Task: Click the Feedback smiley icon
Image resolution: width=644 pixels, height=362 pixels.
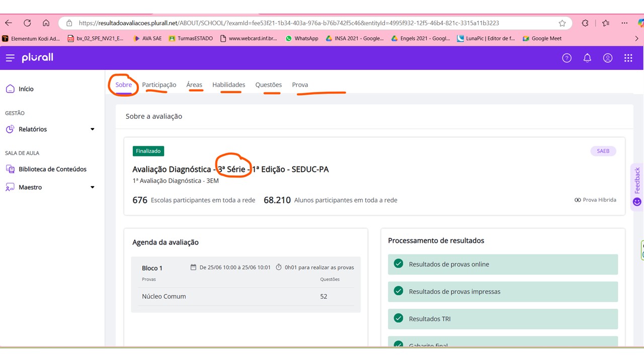Action: pos(637,202)
